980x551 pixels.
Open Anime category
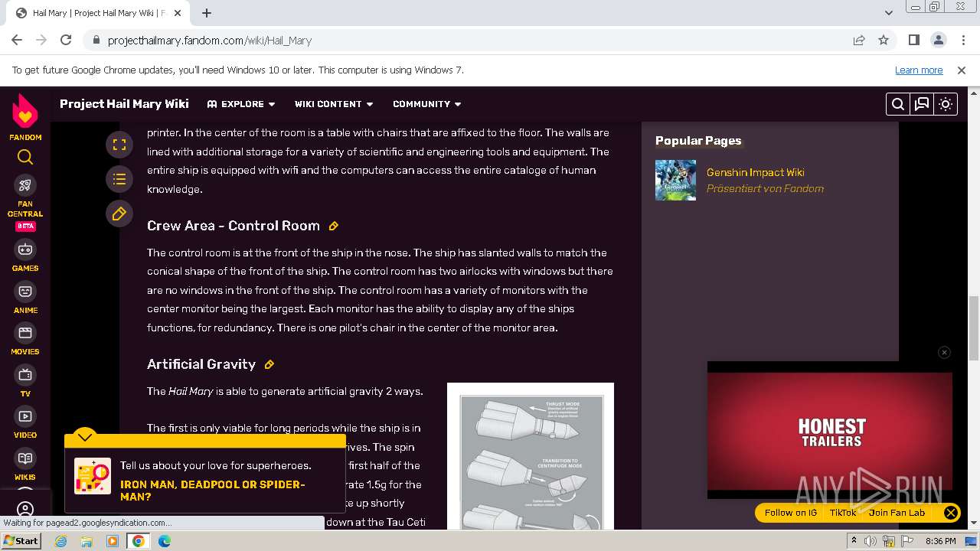tap(25, 298)
